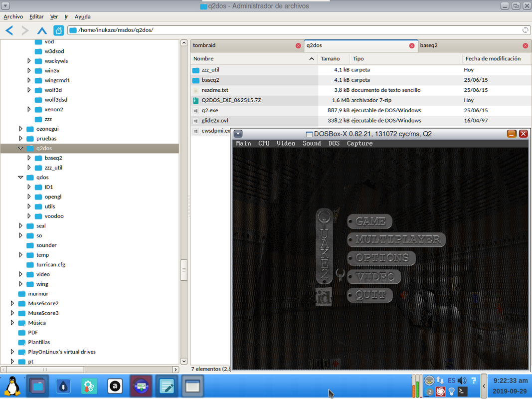Choose GAME in the Quake 2 menu
Screen dimensions: 532x399
[x=370, y=221]
